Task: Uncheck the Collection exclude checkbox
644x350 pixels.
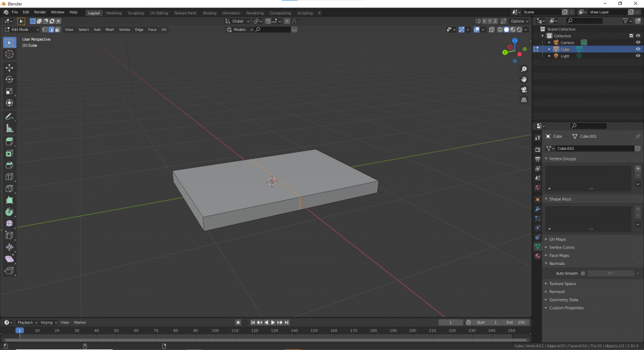Action: (631, 36)
